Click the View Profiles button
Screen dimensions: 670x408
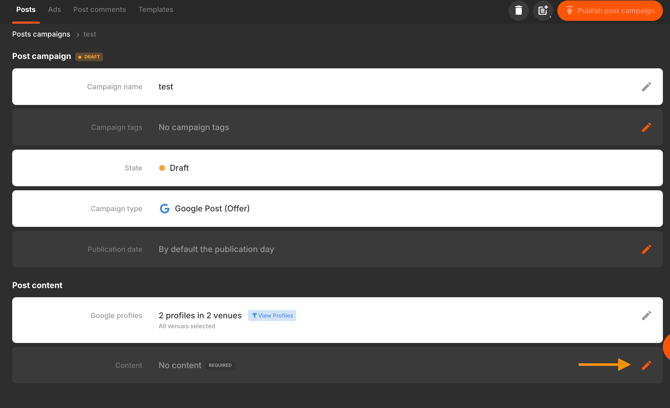(x=272, y=316)
